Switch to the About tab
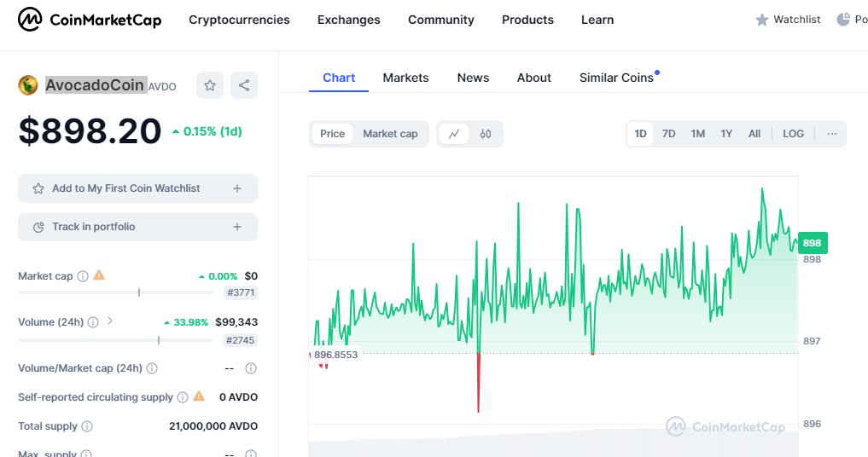This screenshot has height=457, width=868. pos(534,78)
